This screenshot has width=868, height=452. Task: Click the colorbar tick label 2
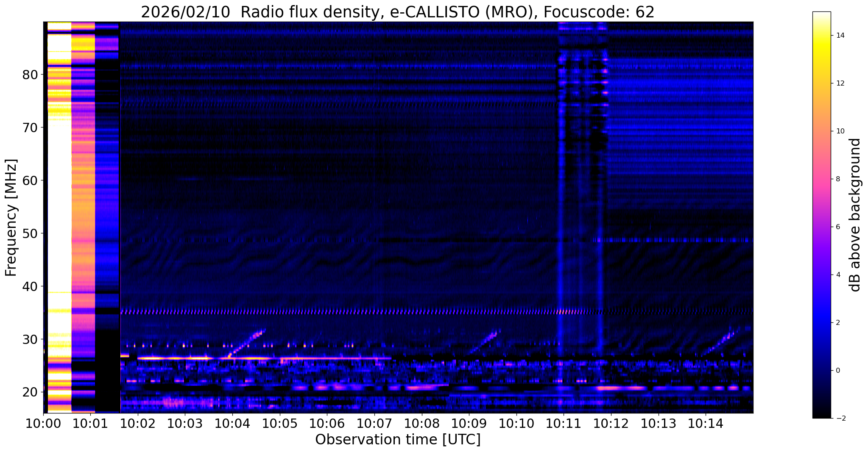(x=838, y=323)
